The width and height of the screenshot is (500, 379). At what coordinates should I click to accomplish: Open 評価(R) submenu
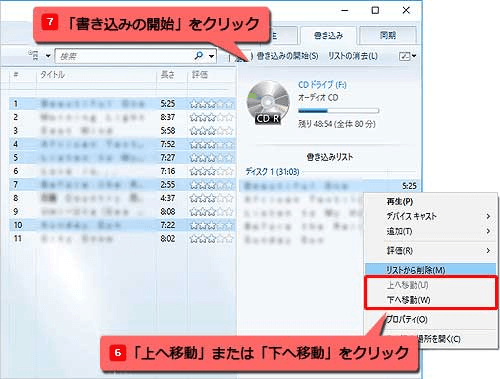coord(431,250)
